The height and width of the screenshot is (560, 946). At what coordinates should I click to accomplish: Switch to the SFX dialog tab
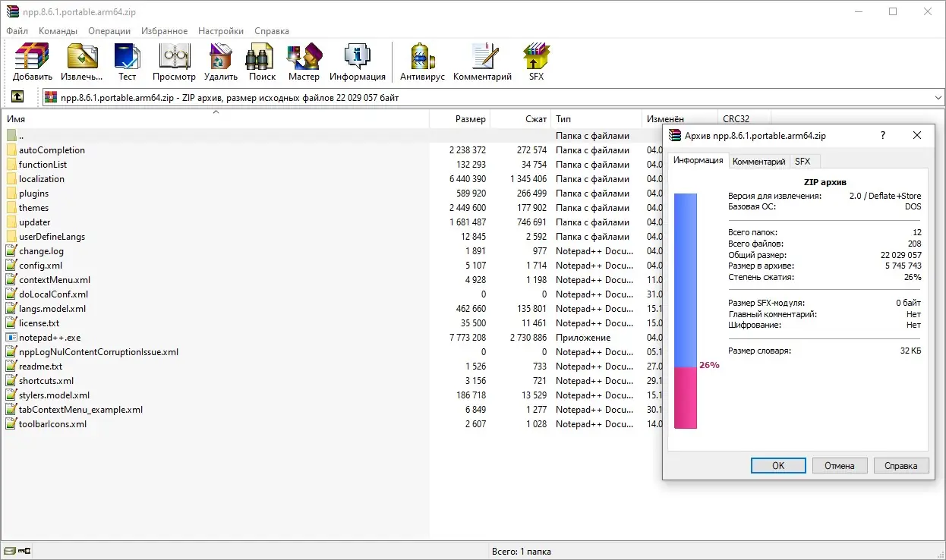(803, 162)
